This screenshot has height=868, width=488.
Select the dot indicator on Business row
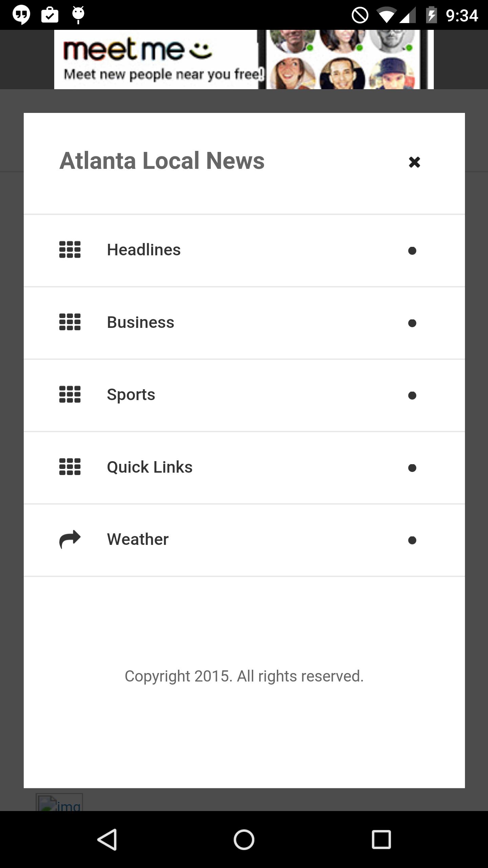(x=412, y=323)
